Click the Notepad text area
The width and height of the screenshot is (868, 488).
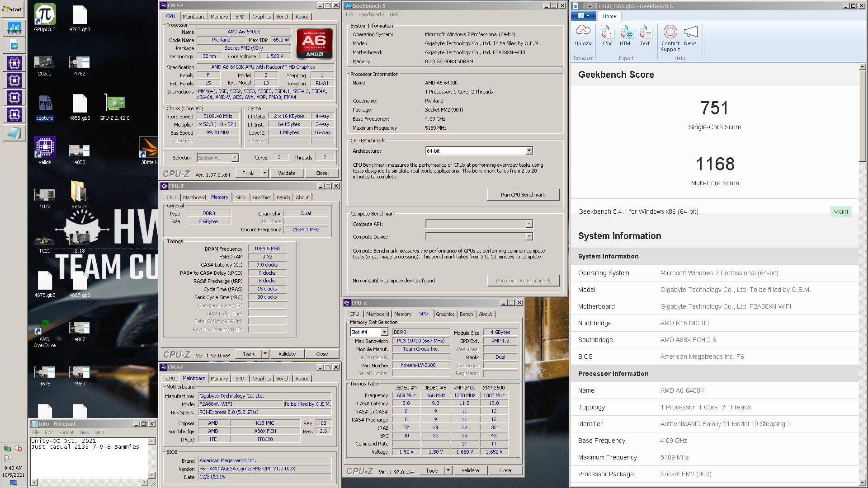tap(89, 458)
